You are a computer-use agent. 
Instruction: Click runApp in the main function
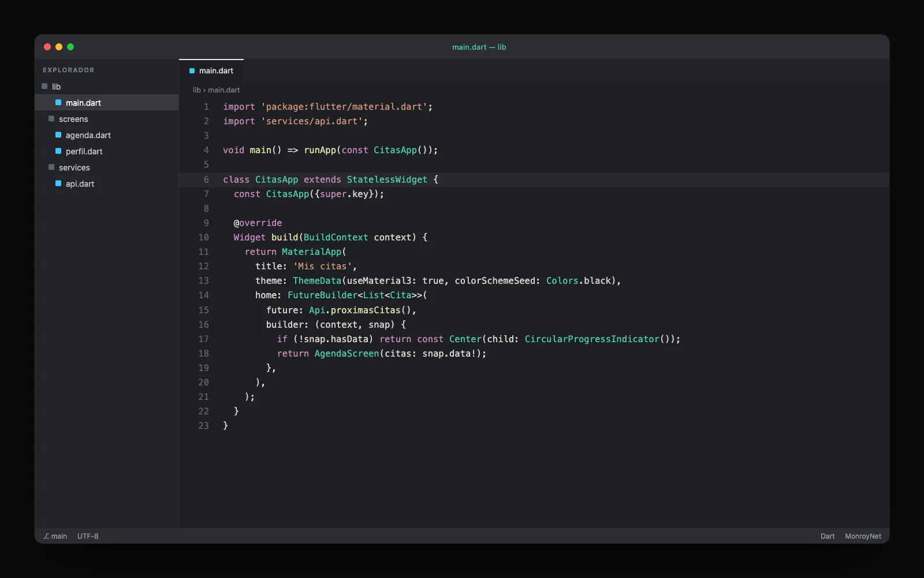[x=320, y=150]
